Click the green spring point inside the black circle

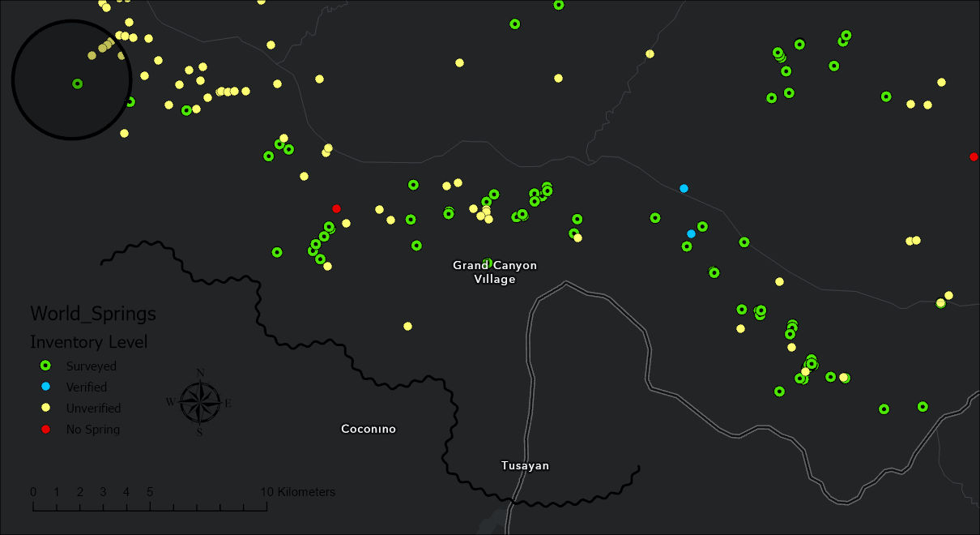pyautogui.click(x=77, y=83)
